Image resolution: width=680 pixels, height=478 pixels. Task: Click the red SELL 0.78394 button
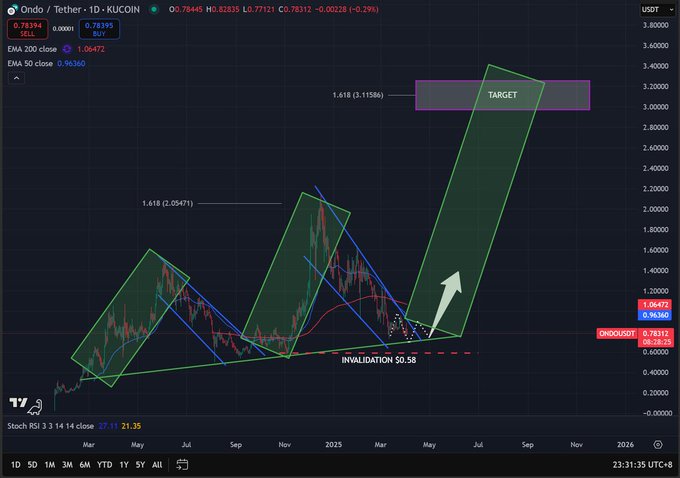(27, 29)
